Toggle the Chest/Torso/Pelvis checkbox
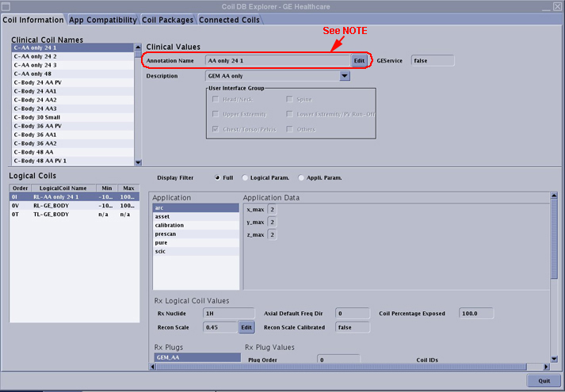This screenshot has height=392, width=565. point(214,128)
